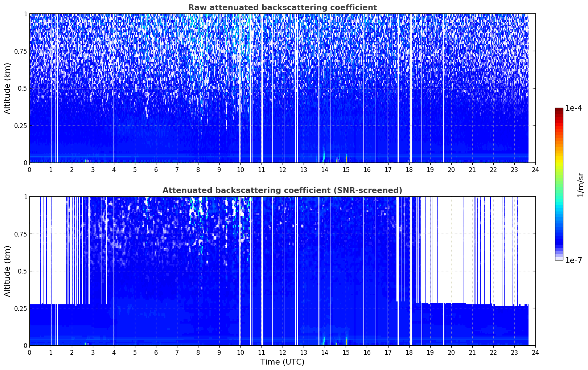Click the "Raw attenuated backscattering coefficient" title
This screenshot has height=370, width=588.
282,8
